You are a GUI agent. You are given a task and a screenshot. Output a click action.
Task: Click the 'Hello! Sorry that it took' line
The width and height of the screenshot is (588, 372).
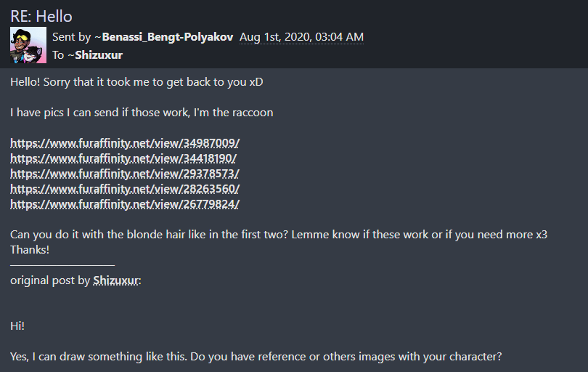point(136,82)
